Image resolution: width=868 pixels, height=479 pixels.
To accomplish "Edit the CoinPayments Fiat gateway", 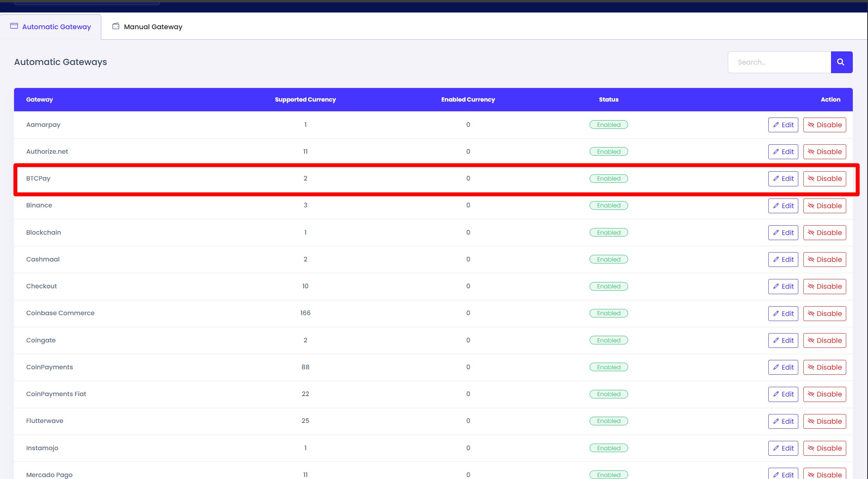I will 783,394.
